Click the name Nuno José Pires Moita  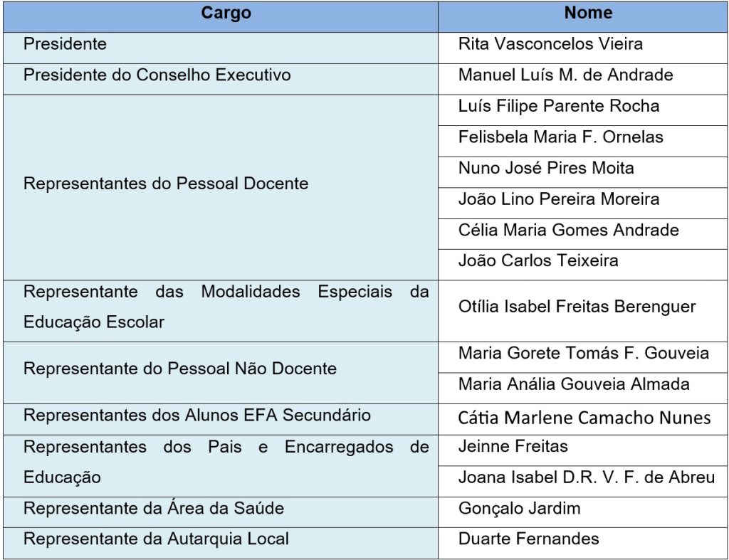click(x=546, y=168)
